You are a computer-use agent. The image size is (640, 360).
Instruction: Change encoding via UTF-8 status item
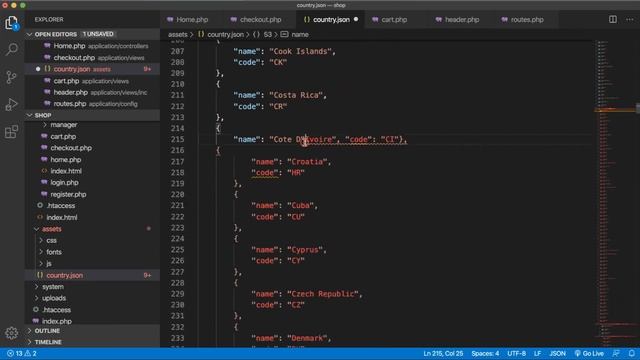516,353
